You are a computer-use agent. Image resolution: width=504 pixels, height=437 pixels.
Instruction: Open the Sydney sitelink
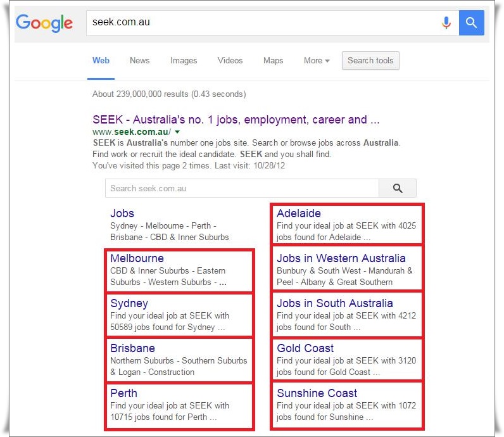click(x=129, y=303)
